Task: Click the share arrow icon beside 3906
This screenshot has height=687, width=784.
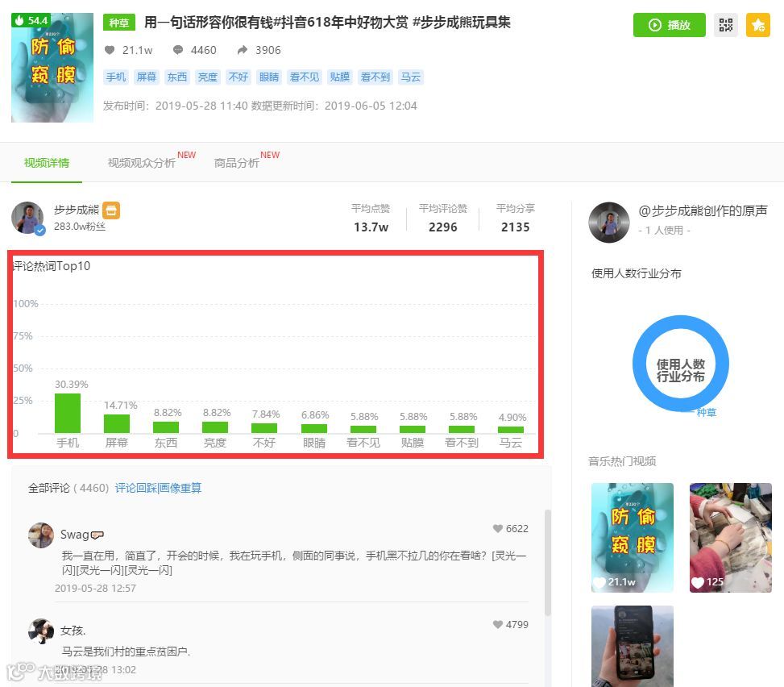Action: [243, 50]
